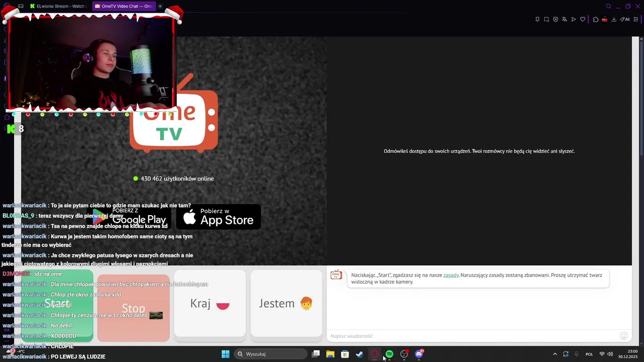Click the microphone tray icon
The width and height of the screenshot is (644, 362).
pyautogui.click(x=577, y=354)
